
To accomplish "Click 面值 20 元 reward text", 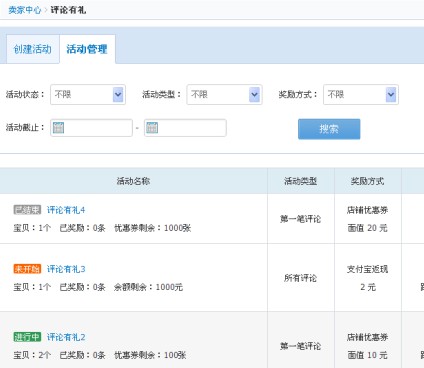I will pyautogui.click(x=368, y=228).
